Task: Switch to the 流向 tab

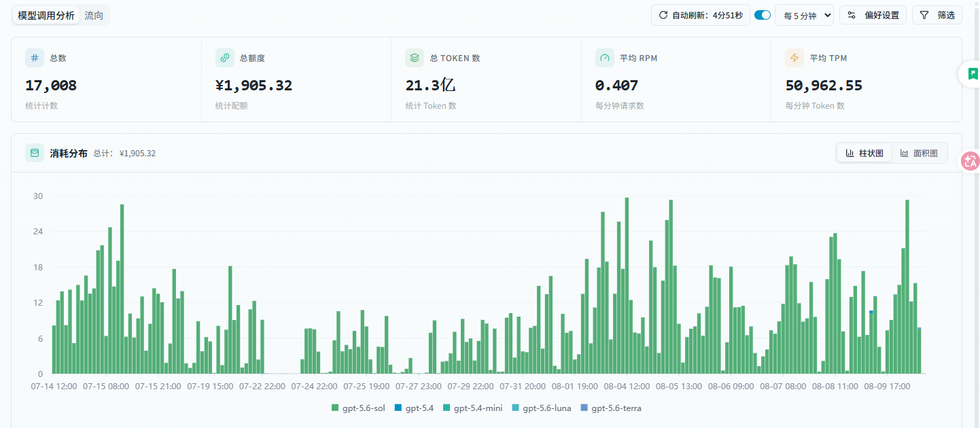Action: pyautogui.click(x=94, y=15)
